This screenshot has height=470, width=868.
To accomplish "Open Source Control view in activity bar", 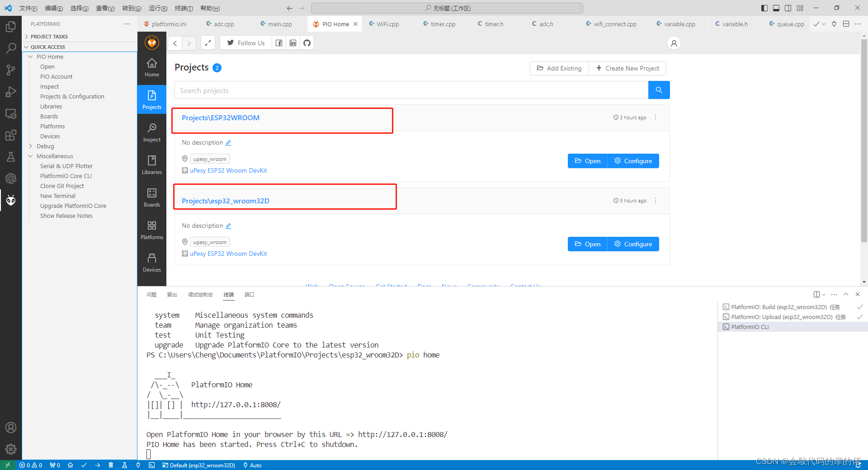I will pos(11,70).
